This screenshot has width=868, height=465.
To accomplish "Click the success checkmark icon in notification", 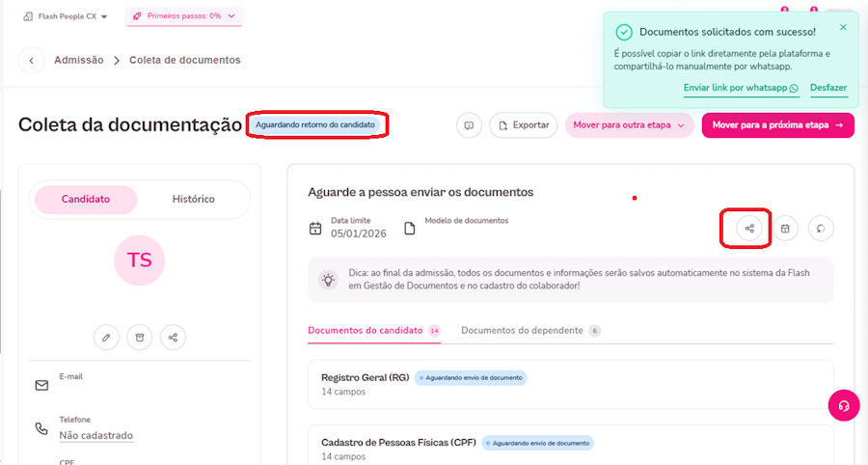I will pyautogui.click(x=624, y=32).
